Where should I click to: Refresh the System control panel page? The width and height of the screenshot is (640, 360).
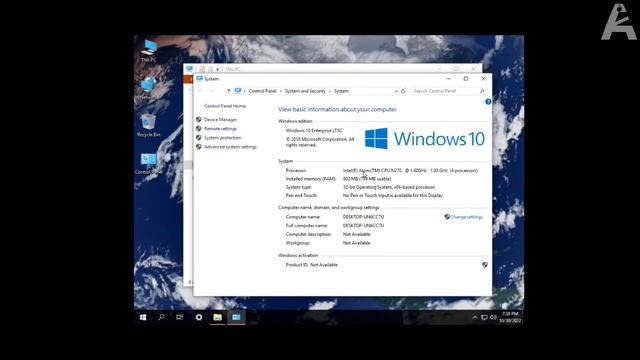[403, 91]
